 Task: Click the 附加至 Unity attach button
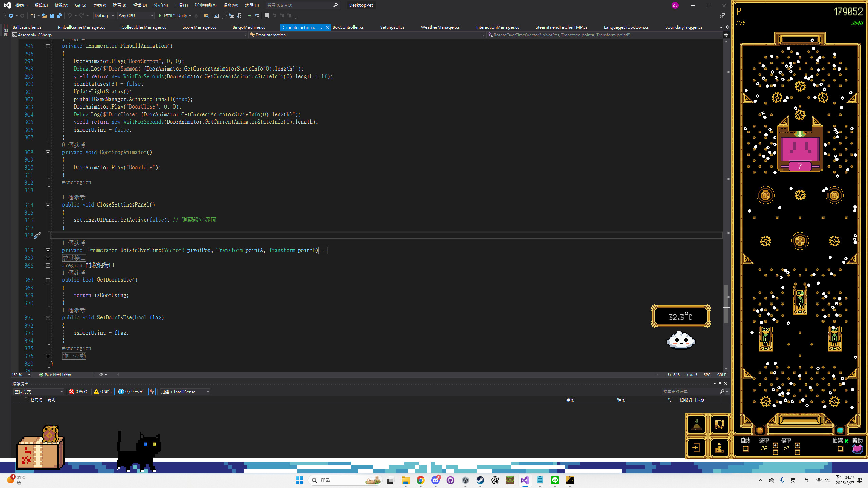point(174,16)
